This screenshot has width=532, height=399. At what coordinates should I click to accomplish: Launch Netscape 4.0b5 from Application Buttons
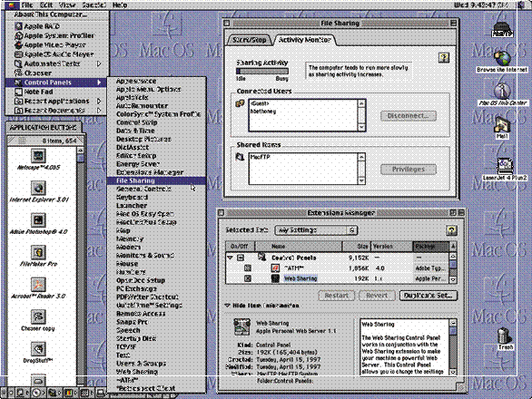click(x=38, y=156)
